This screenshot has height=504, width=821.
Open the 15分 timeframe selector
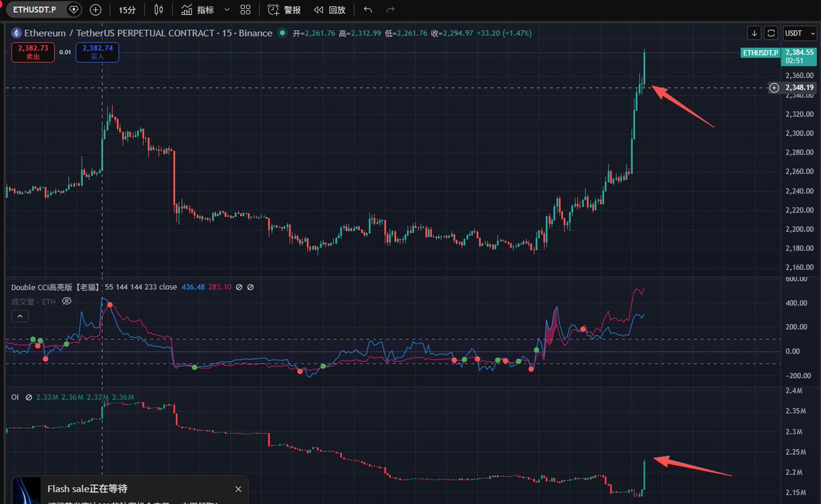pyautogui.click(x=127, y=10)
